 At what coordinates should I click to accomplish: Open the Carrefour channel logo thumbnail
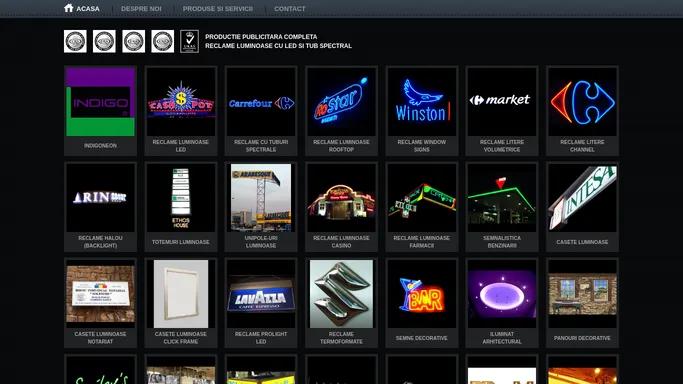click(582, 101)
